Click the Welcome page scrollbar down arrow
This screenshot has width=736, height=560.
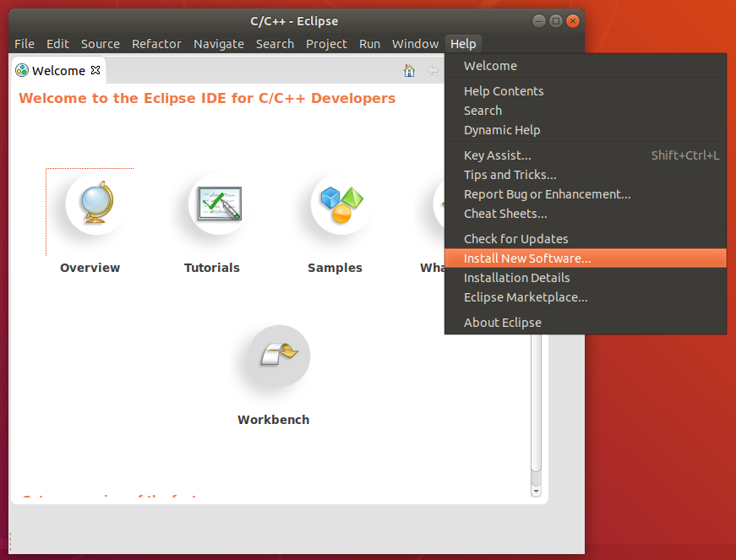536,491
